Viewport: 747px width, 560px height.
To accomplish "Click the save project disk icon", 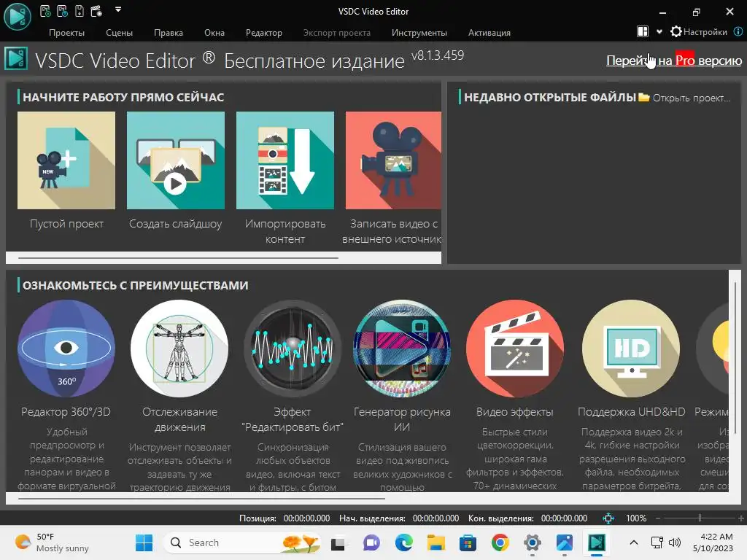I will click(x=80, y=10).
